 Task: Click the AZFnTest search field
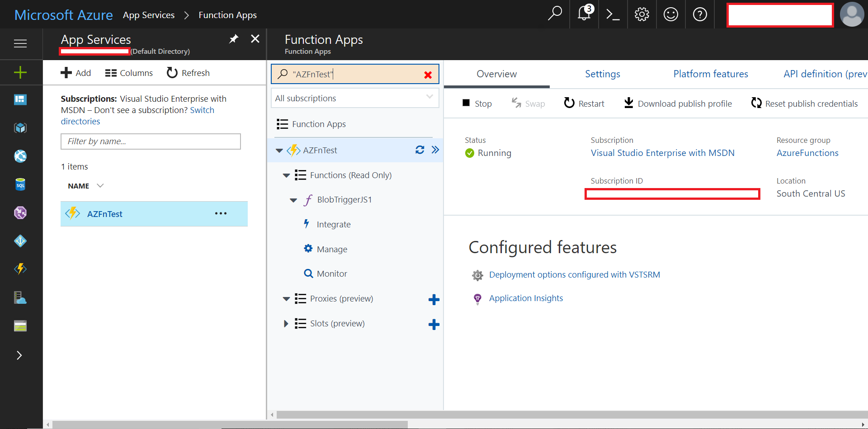355,74
